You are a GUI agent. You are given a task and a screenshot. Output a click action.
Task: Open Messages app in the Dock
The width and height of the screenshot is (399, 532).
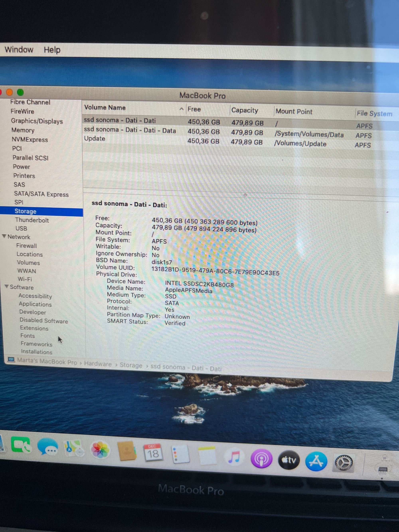click(x=48, y=447)
